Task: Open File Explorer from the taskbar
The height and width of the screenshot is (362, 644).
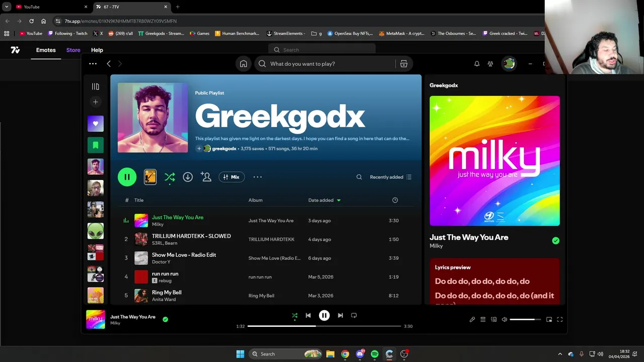Action: point(330,354)
